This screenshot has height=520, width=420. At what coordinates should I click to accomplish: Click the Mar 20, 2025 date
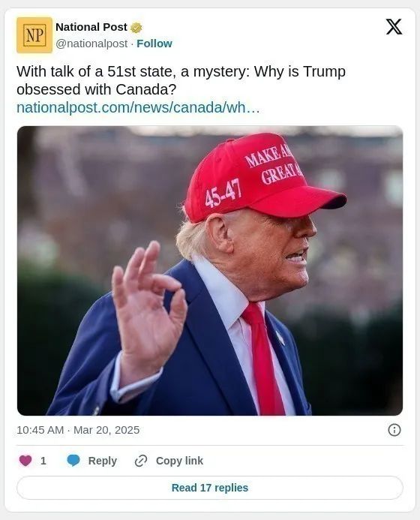(106, 430)
